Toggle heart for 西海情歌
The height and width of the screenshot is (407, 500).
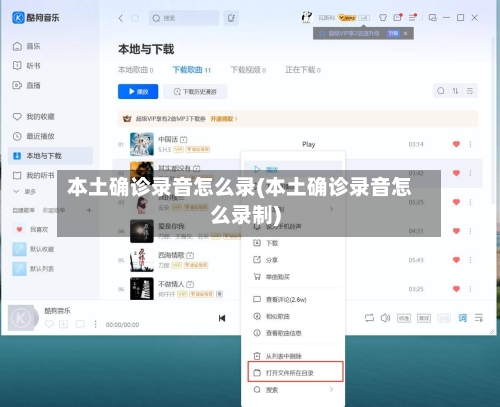click(456, 260)
